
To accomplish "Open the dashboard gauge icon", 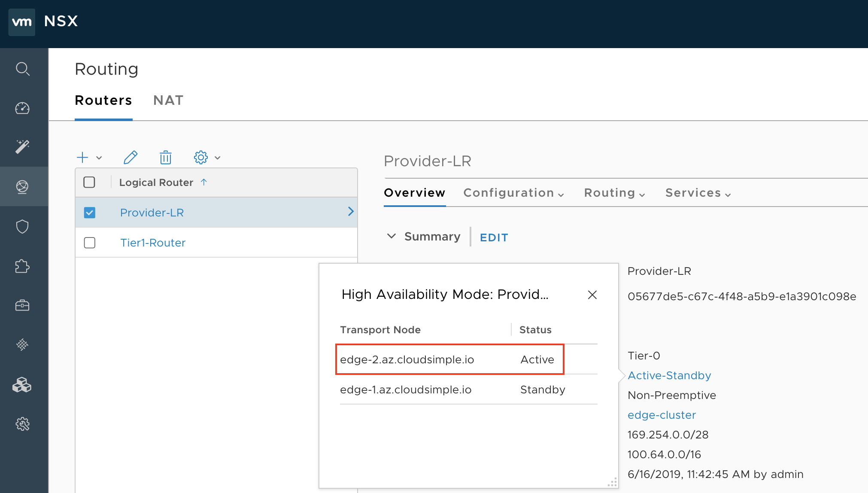I will tap(22, 108).
